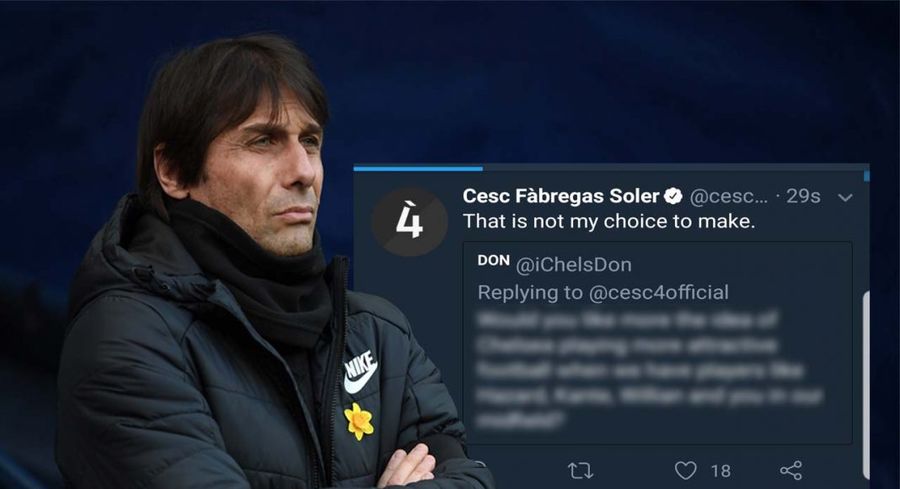The width and height of the screenshot is (900, 489).
Task: Click the yellow daffodil pin on the jacket
Action: point(359,421)
